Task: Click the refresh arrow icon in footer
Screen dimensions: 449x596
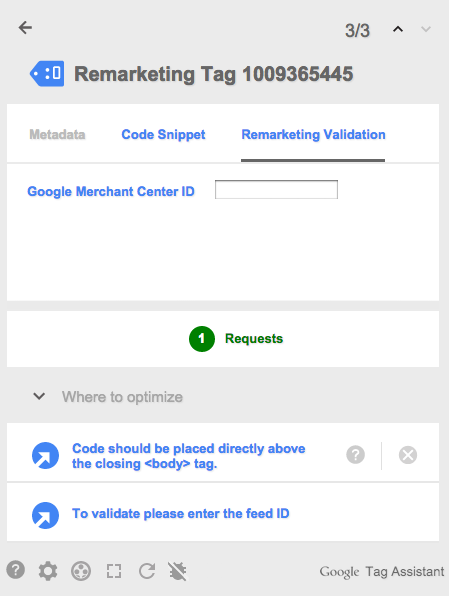Action: tap(147, 571)
